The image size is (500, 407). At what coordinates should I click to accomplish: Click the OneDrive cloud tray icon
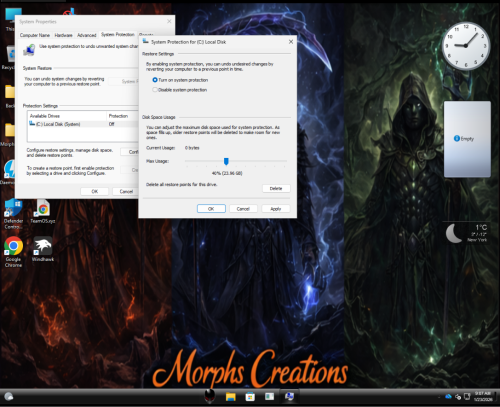coord(448,396)
